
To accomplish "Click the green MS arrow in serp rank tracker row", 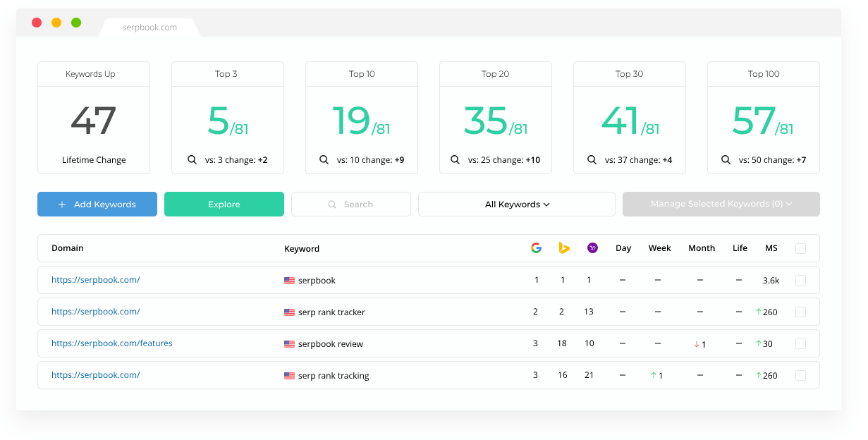I will pos(759,312).
